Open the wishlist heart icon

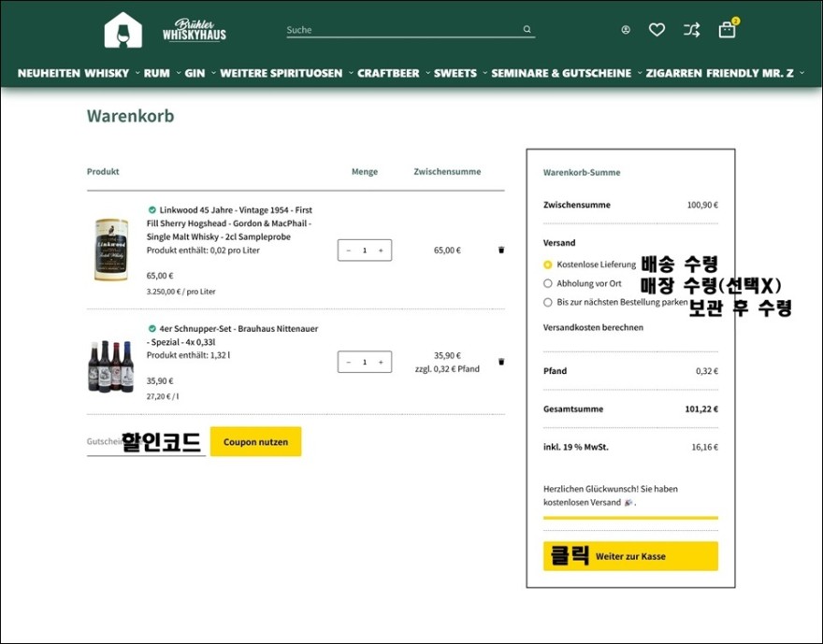pyautogui.click(x=657, y=30)
